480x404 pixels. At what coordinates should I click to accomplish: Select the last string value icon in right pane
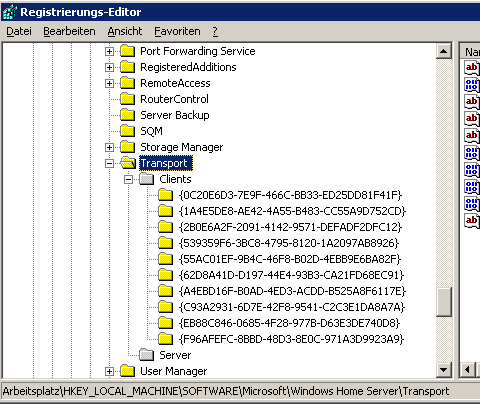(471, 221)
